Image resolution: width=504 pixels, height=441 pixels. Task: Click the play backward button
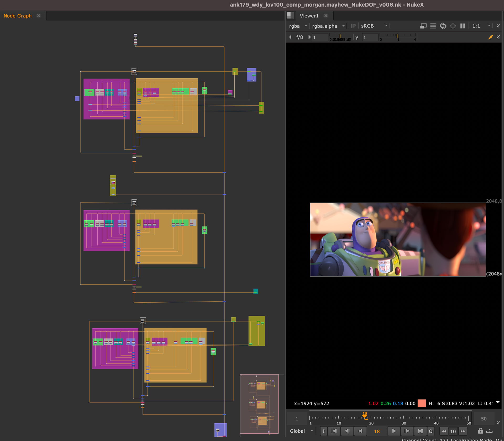[360, 431]
